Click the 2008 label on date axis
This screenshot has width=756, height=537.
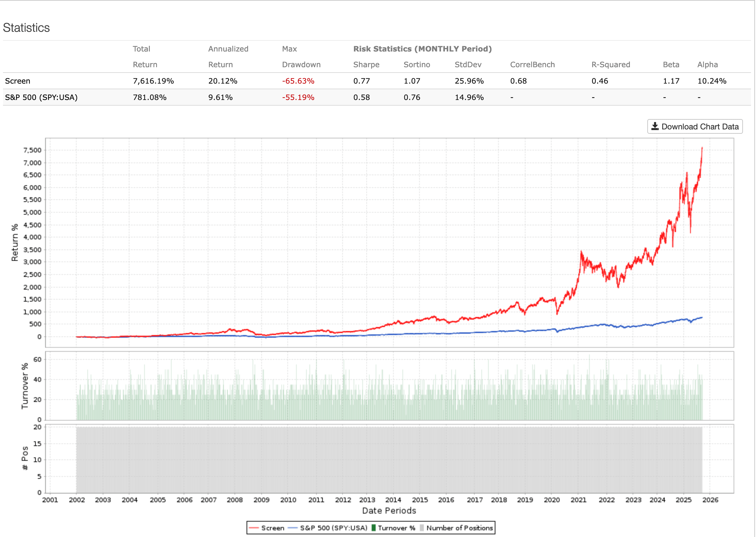pyautogui.click(x=234, y=500)
